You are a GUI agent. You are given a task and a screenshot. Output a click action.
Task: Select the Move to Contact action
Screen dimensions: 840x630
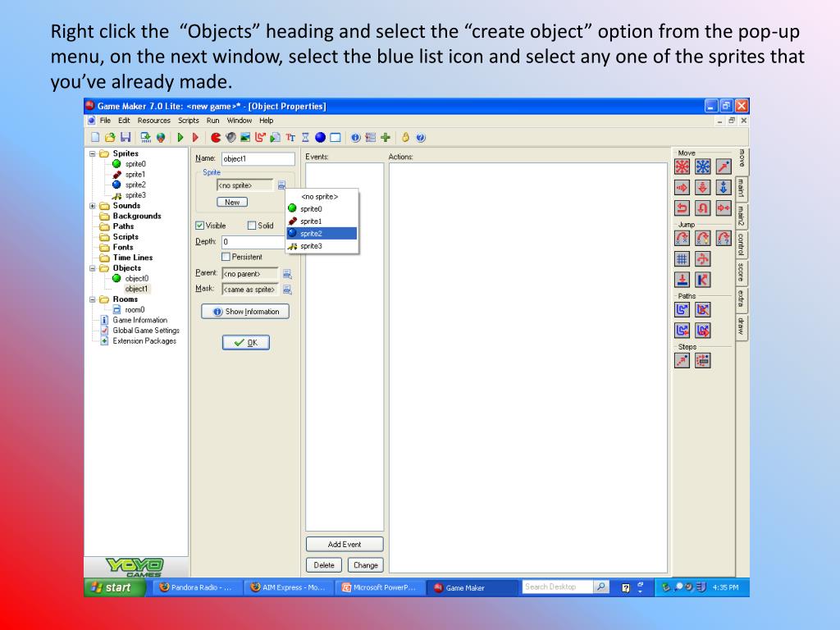point(682,280)
